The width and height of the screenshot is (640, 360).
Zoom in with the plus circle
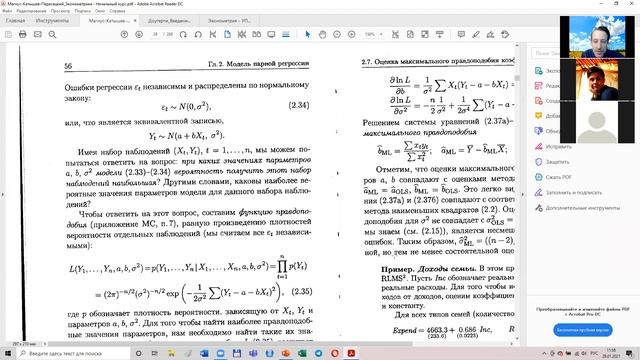351,35
